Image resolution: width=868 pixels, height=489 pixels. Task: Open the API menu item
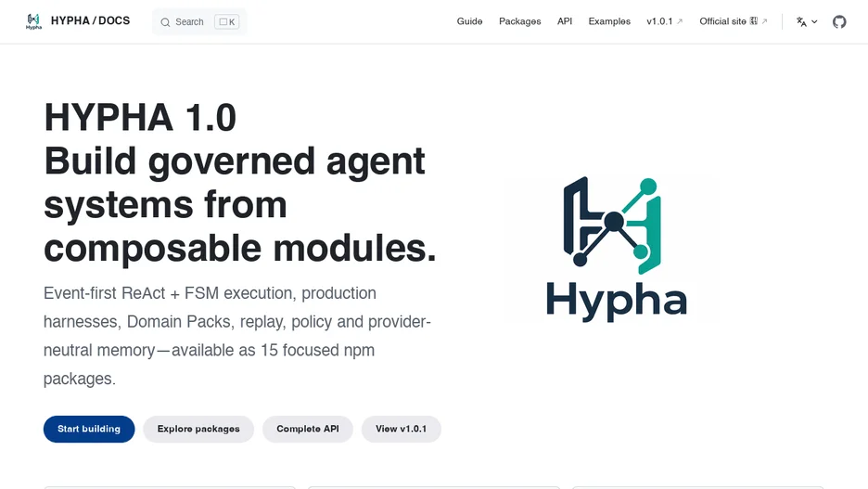tap(565, 21)
